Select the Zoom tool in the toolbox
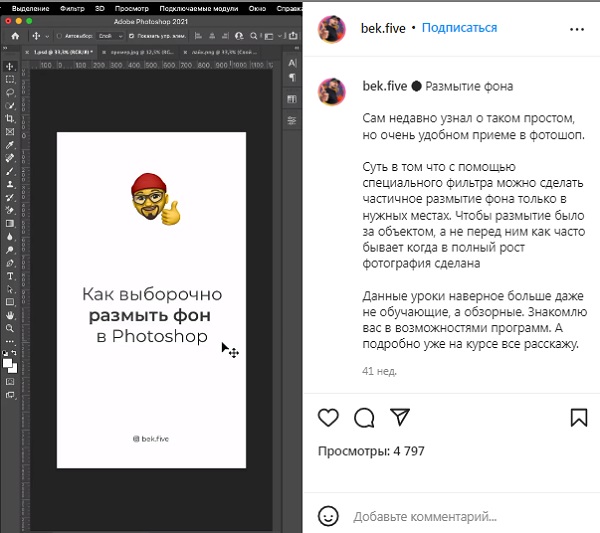Image resolution: width=600 pixels, height=533 pixels. coord(10,328)
